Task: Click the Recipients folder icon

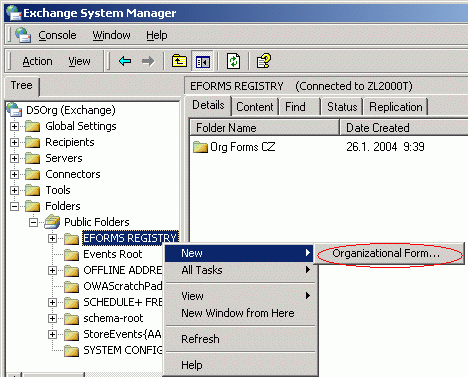Action: (32, 142)
